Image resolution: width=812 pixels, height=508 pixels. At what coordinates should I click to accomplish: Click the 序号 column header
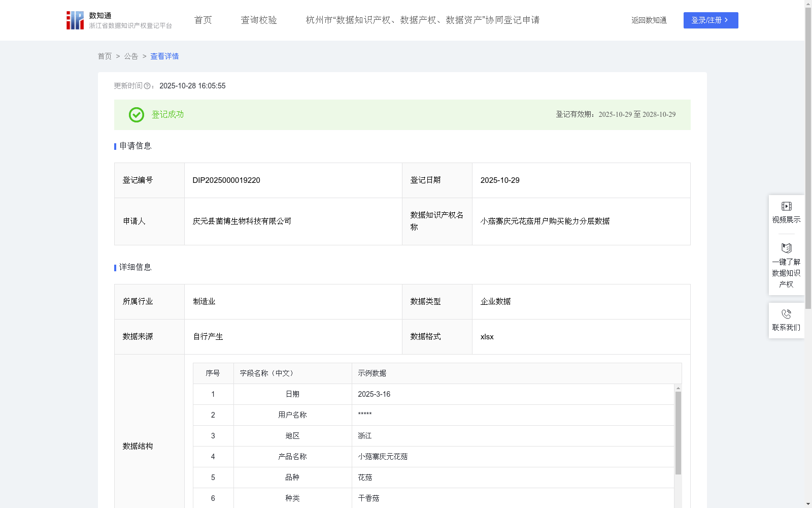[213, 373]
